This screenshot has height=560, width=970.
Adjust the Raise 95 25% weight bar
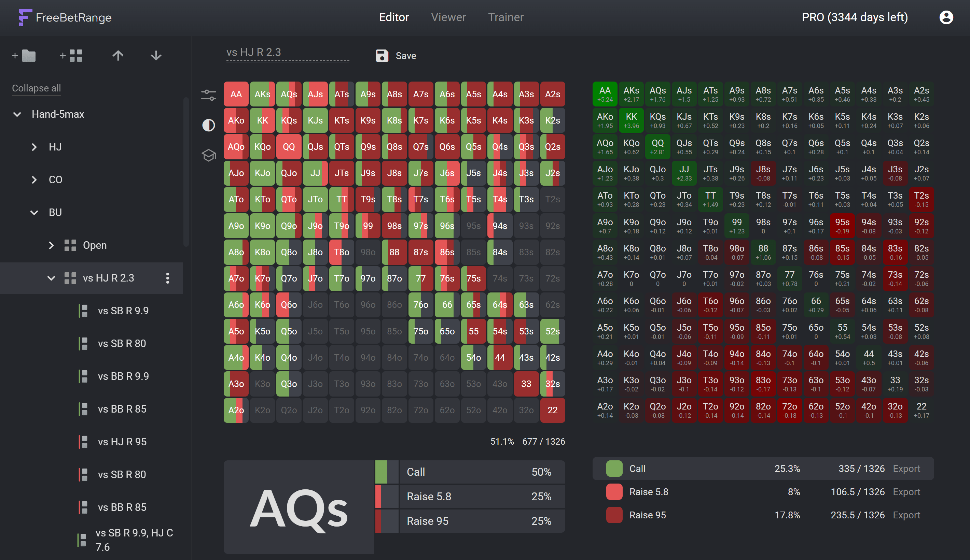pyautogui.click(x=387, y=521)
